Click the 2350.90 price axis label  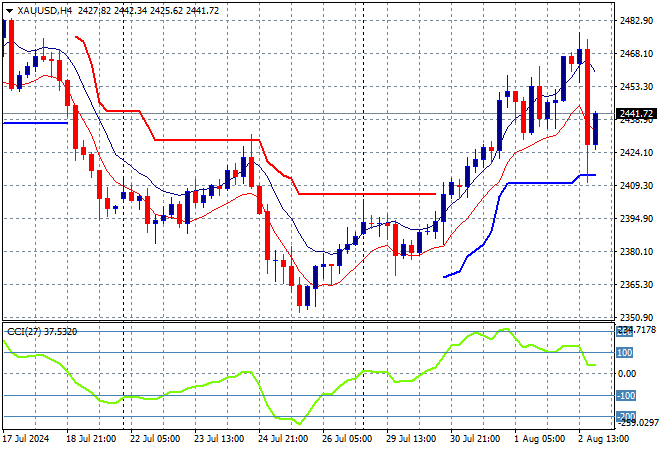(636, 317)
